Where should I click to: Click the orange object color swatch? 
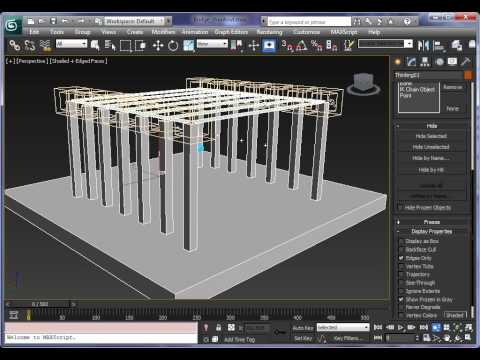coord(468,75)
